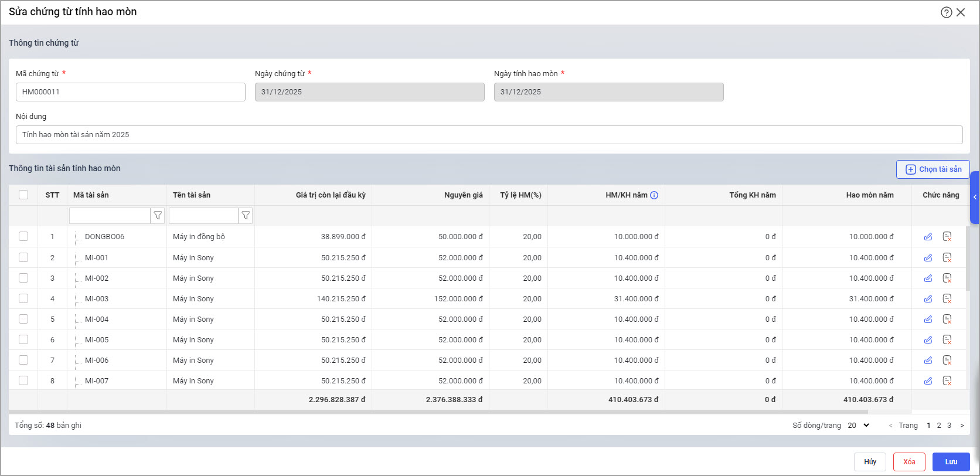This screenshot has width=980, height=476.
Task: Open rows per page dropdown
Action: coord(859,426)
